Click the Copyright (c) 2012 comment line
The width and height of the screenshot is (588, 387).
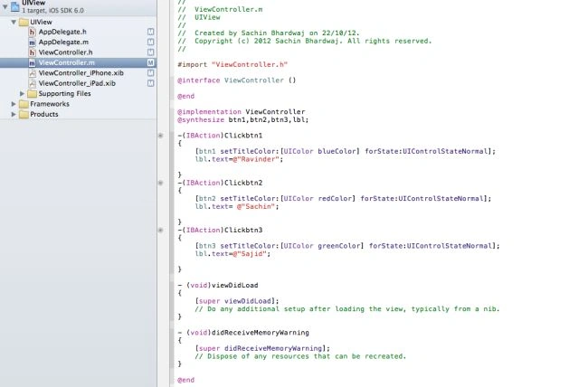click(305, 41)
